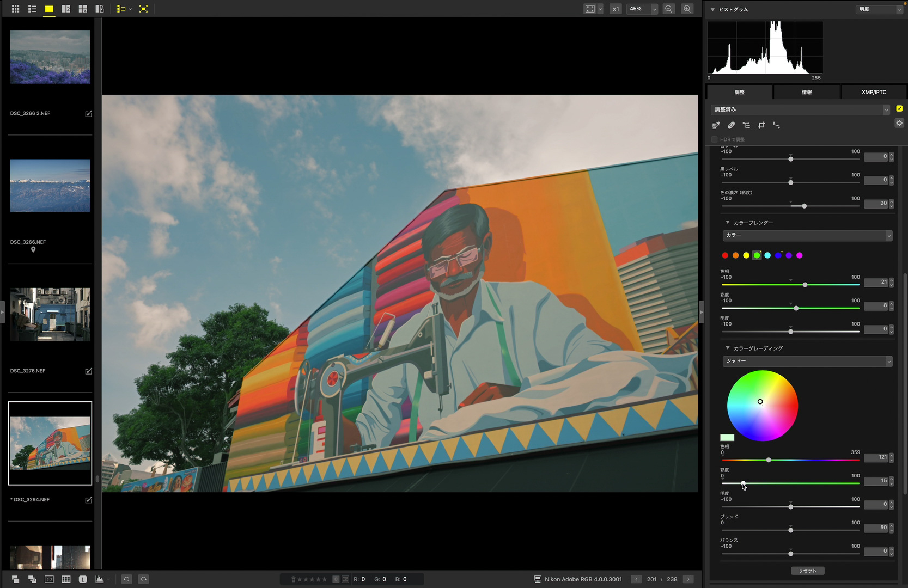Click the fit-to-screen zoom icon
Image resolution: width=908 pixels, height=588 pixels.
pos(590,9)
